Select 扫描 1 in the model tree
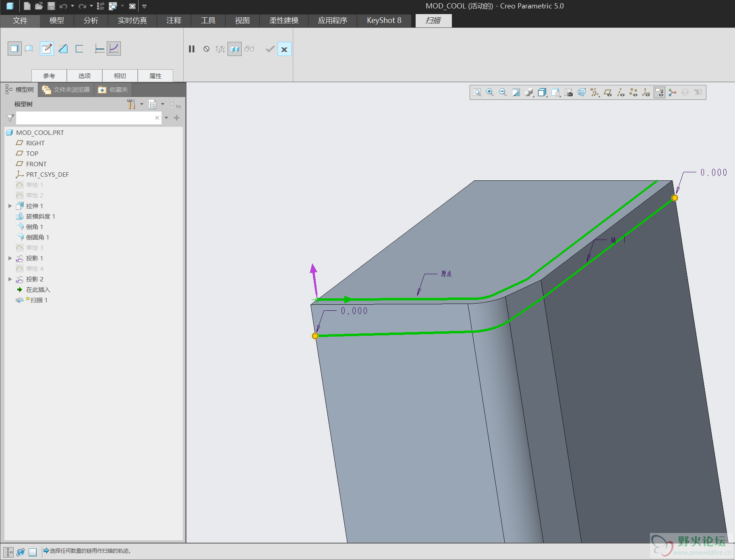The image size is (735, 560). pyautogui.click(x=31, y=300)
